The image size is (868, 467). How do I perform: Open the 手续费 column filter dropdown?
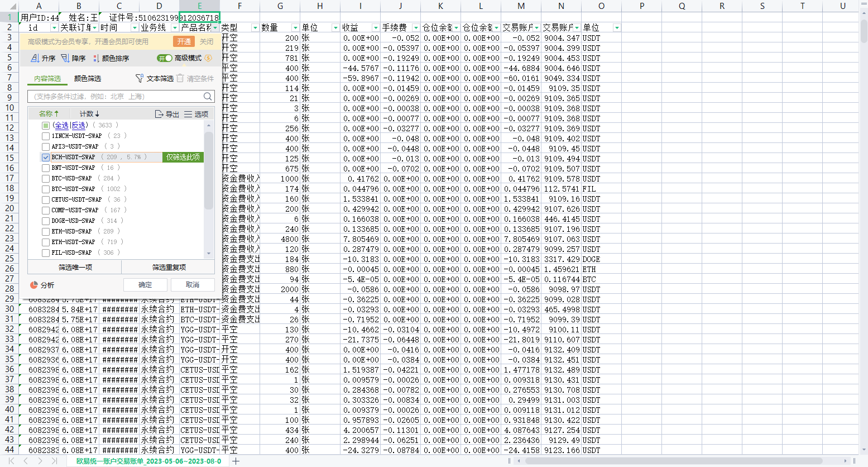click(415, 28)
